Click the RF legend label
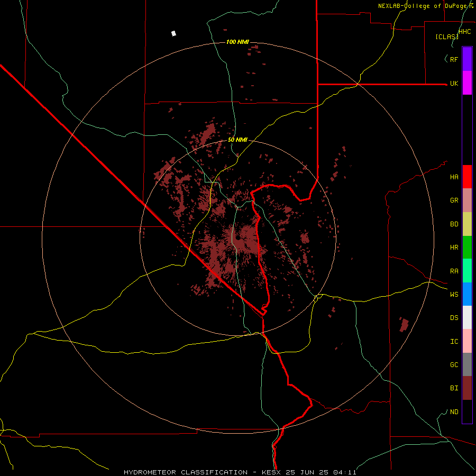The width and height of the screenshot is (476, 476). [x=454, y=59]
